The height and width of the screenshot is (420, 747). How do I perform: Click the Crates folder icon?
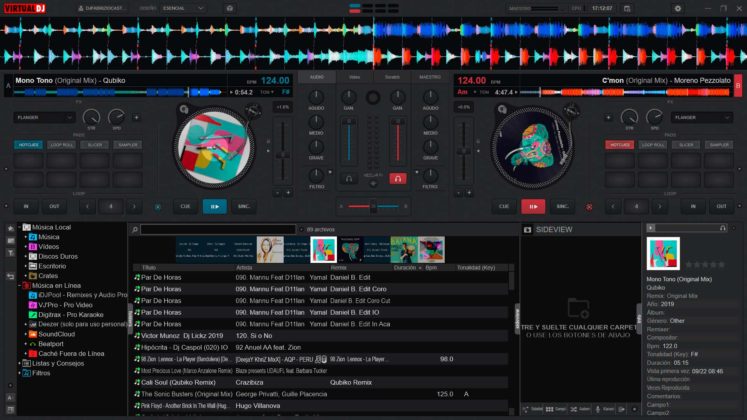[x=33, y=276]
